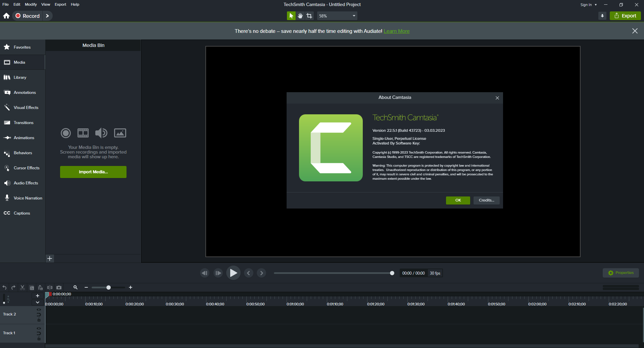Click the green Export button
Viewport: 644px width, 348px height.
click(625, 16)
